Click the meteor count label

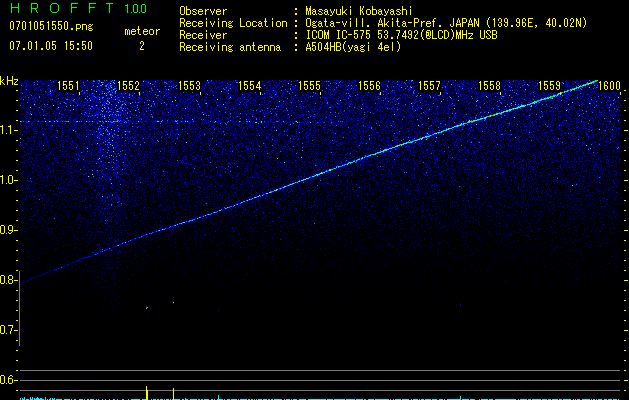pos(142,31)
